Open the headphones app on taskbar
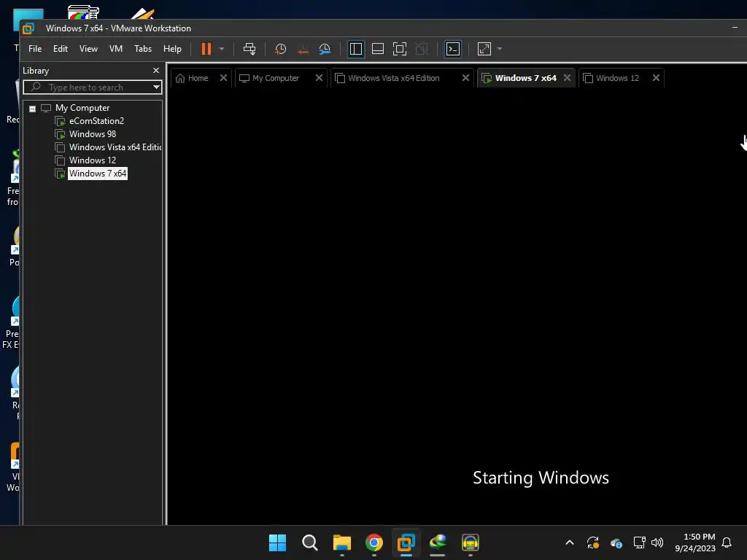This screenshot has height=560, width=747. 471,542
